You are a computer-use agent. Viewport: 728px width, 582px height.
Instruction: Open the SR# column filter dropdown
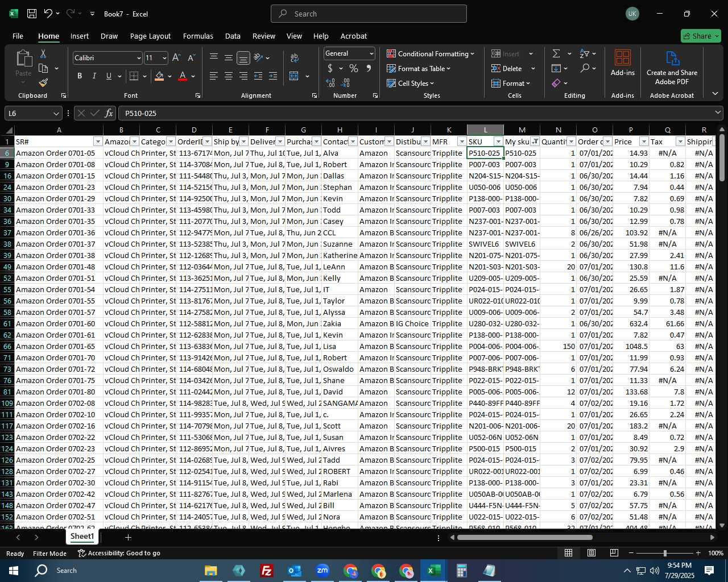tap(98, 142)
